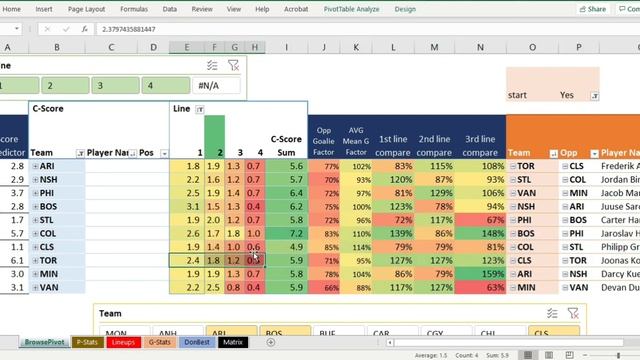640x360 pixels.
Task: Toggle multi-select in Line slicer
Action: pyautogui.click(x=212, y=65)
